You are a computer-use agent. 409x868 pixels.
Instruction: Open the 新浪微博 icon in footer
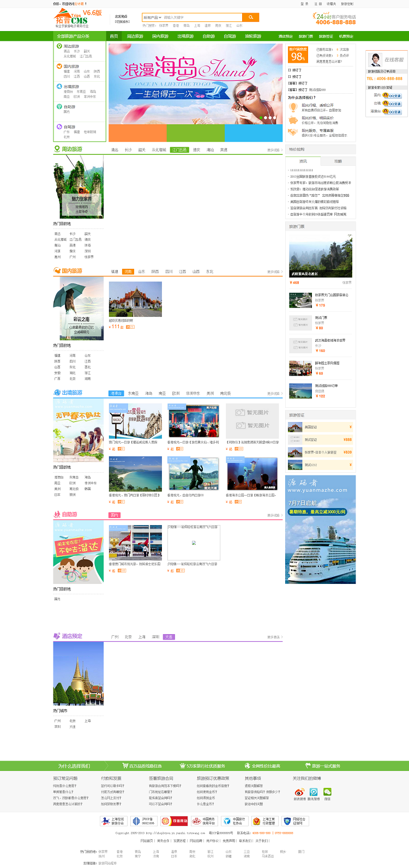tap(299, 792)
